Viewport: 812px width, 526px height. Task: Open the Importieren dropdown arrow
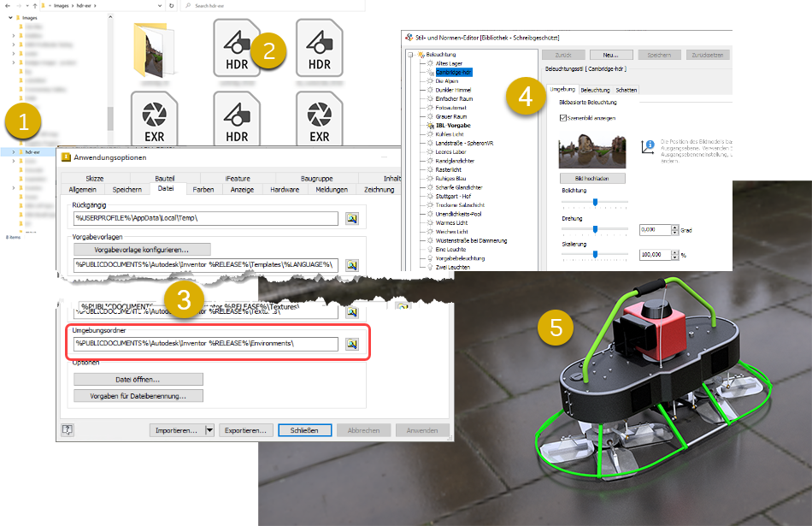209,430
